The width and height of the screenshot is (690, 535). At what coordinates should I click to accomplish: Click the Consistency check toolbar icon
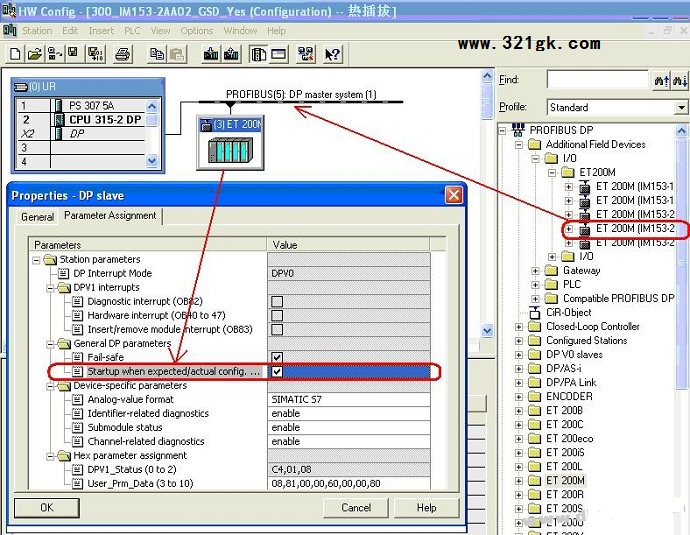coord(306,54)
